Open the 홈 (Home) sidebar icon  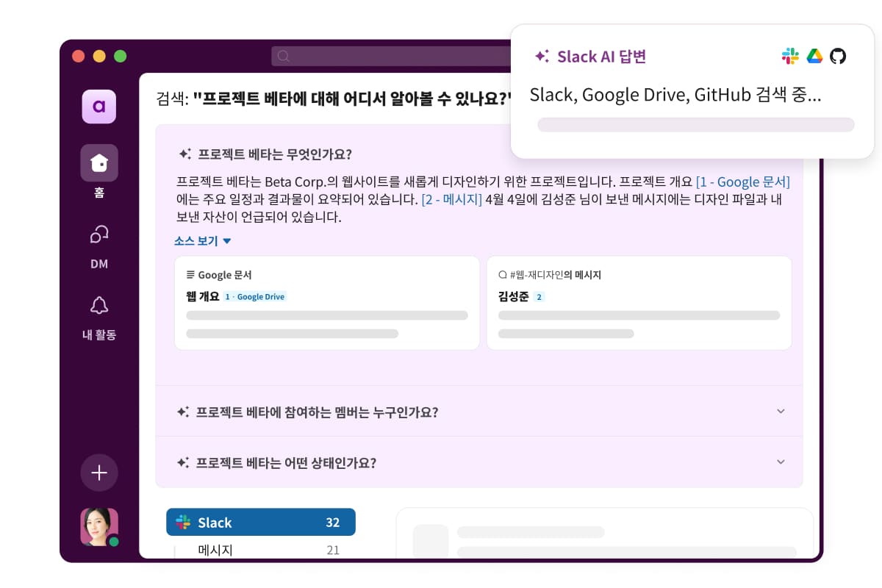[x=99, y=163]
